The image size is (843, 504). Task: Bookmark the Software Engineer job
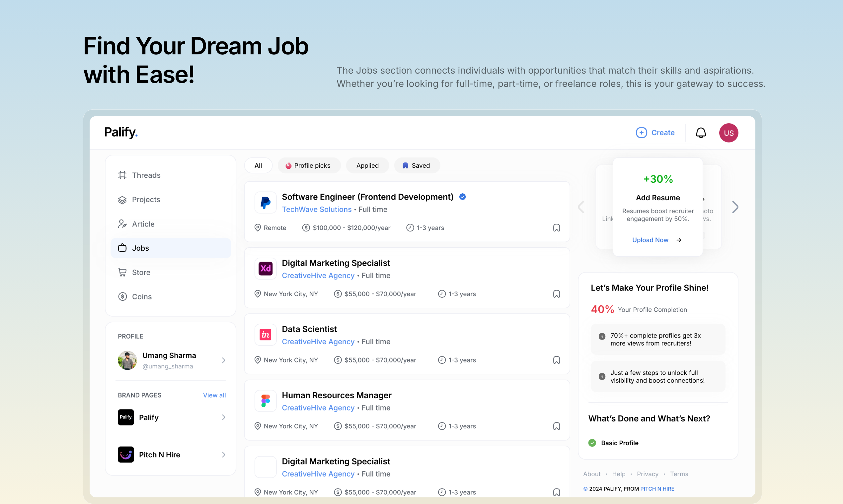pyautogui.click(x=556, y=228)
